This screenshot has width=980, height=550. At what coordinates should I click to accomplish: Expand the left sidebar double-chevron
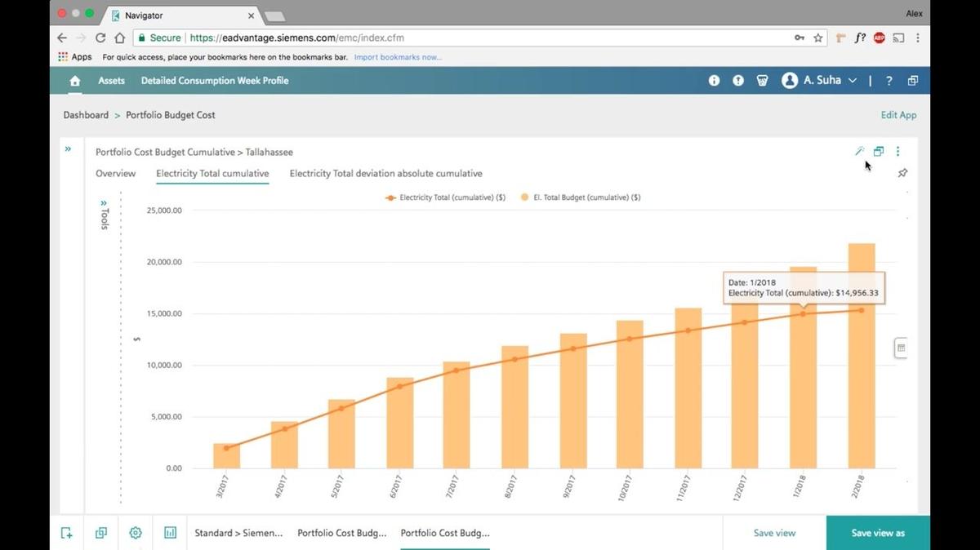(x=68, y=149)
